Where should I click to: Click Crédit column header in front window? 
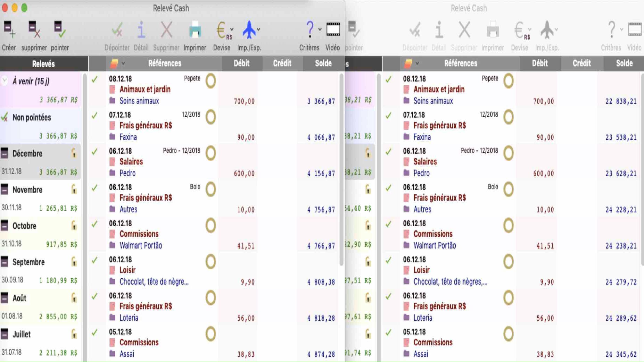[282, 63]
